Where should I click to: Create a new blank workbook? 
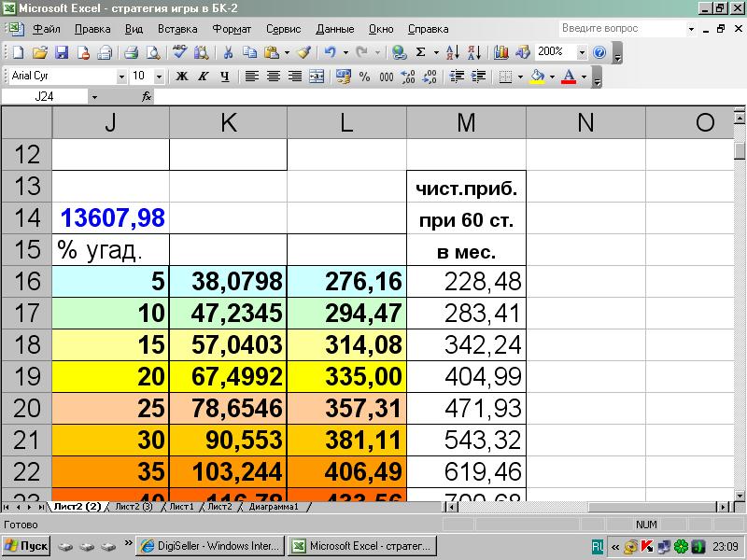click(18, 52)
